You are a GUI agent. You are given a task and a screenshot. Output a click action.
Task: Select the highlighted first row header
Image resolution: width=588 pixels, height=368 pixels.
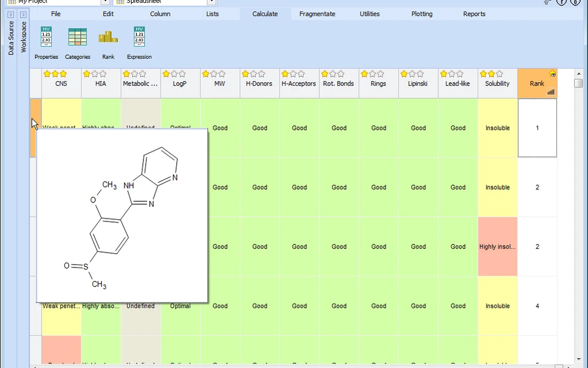click(x=36, y=128)
